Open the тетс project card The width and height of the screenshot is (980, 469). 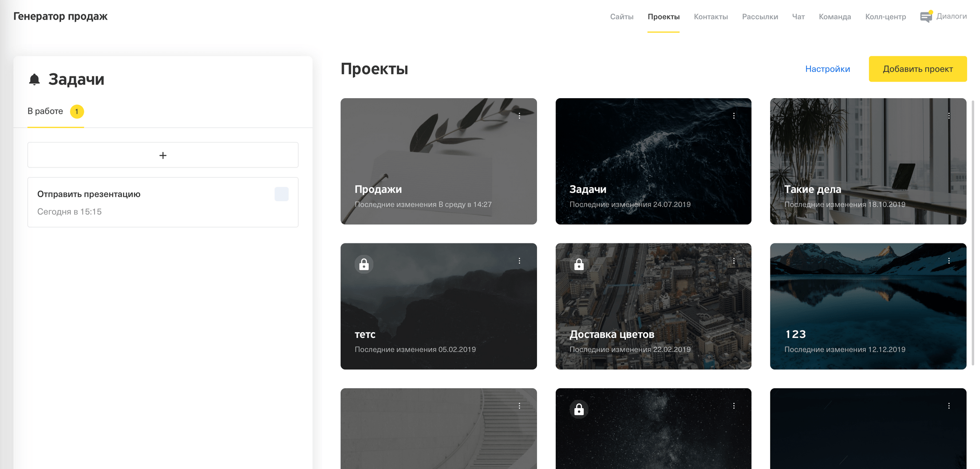coord(439,306)
